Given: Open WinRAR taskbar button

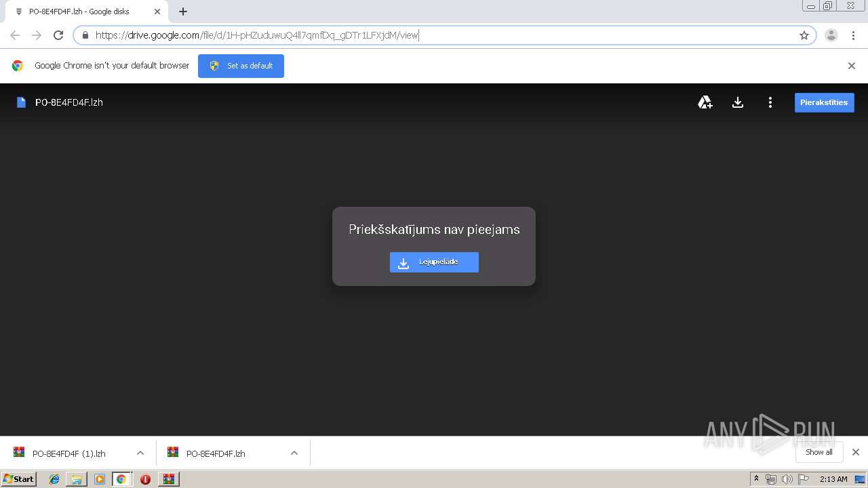Looking at the screenshot, I should pos(169,479).
